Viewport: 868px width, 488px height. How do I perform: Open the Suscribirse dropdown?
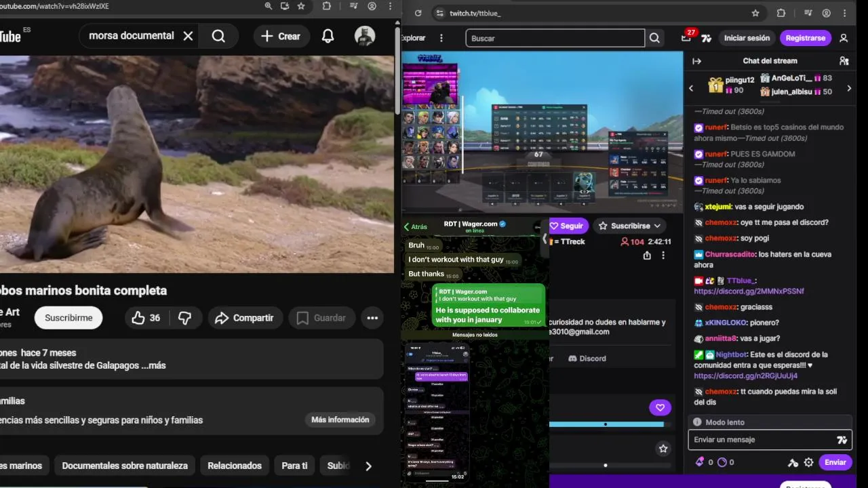pos(630,226)
